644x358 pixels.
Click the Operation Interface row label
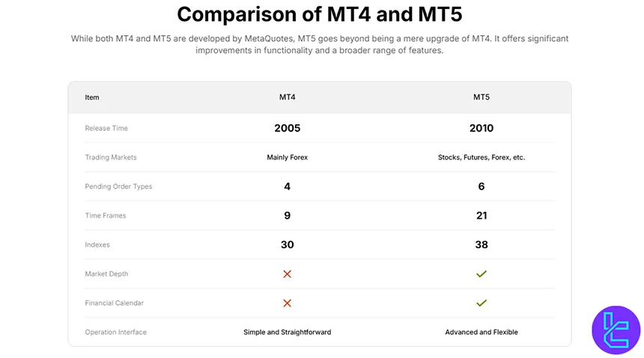coord(116,332)
